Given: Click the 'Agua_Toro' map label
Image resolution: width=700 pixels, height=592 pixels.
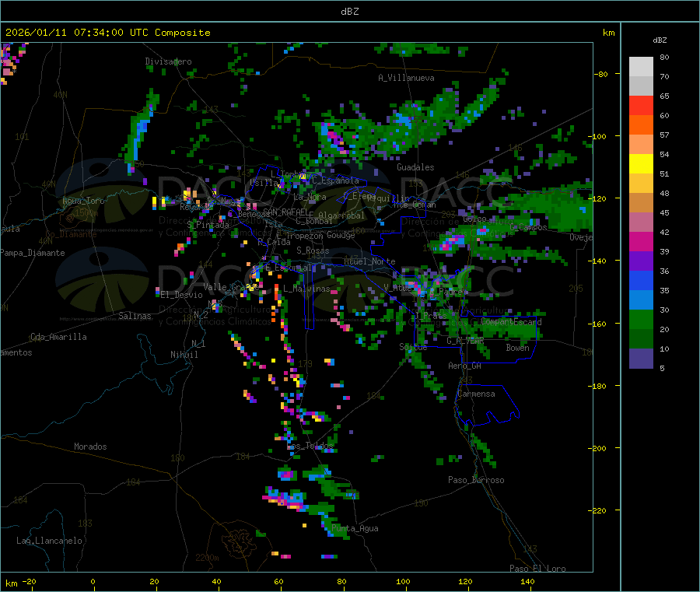Looking at the screenshot, I should 83,201.
